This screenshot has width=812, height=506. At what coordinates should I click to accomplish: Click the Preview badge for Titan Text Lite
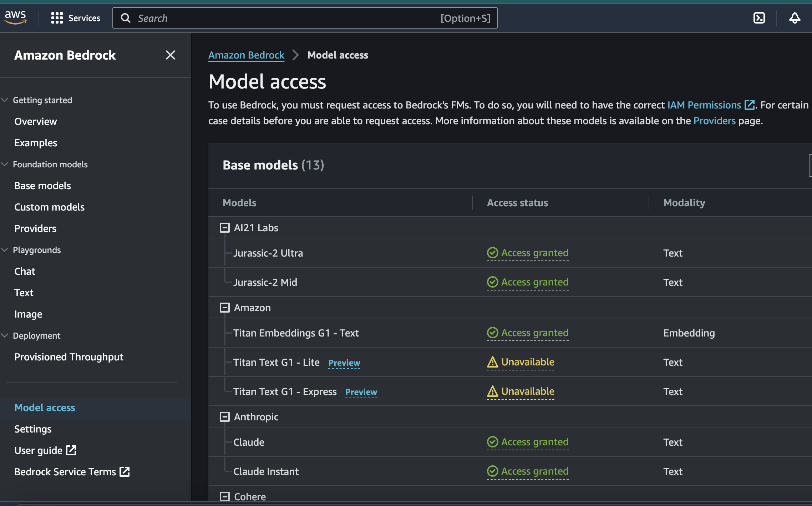tap(344, 363)
